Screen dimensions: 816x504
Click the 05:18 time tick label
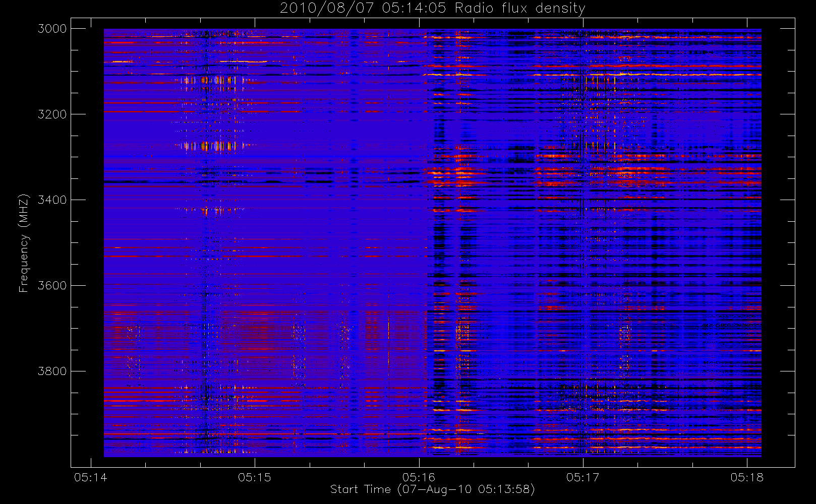747,477
